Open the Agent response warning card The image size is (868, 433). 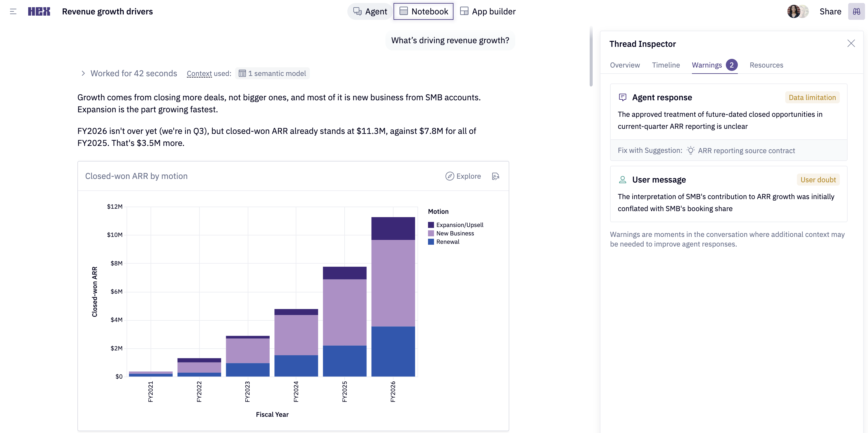pyautogui.click(x=729, y=122)
